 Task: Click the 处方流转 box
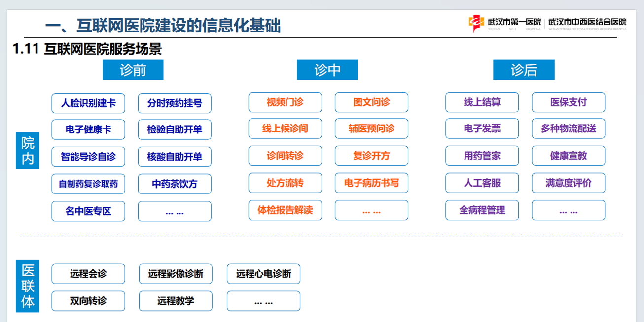[x=285, y=183]
